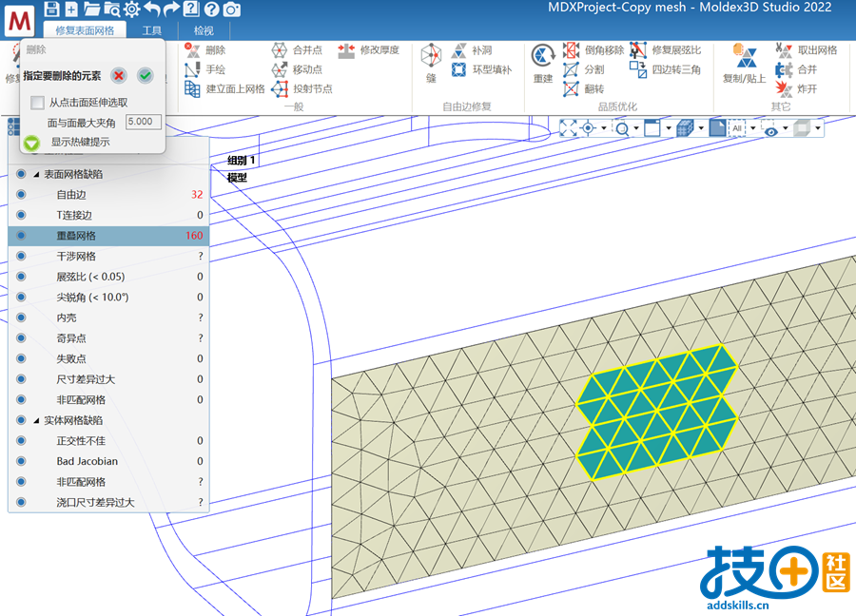Select the 修改厚度 tool
The image size is (856, 616).
pos(368,50)
